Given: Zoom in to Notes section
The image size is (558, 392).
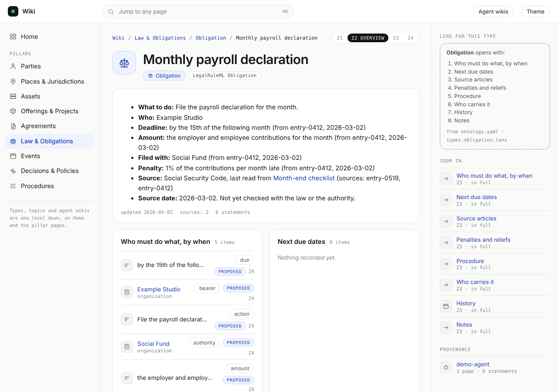Looking at the screenshot, I should [464, 324].
